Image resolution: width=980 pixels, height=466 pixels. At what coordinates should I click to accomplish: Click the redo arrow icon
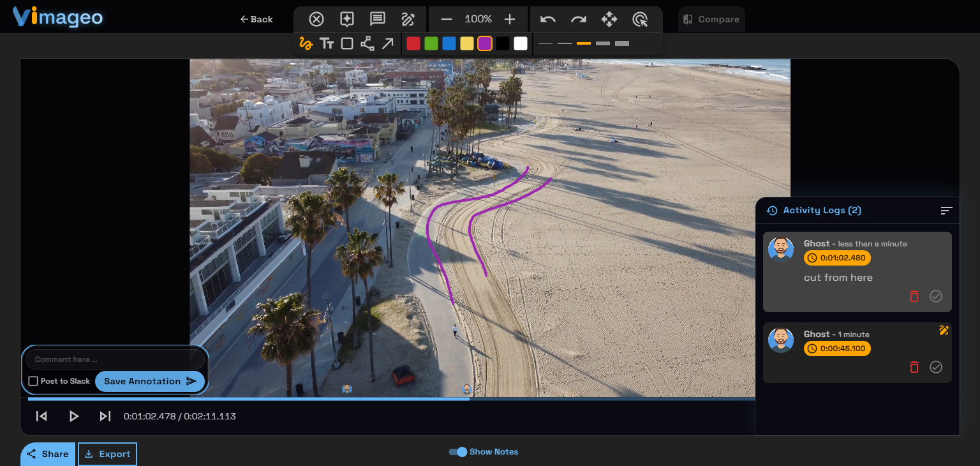pyautogui.click(x=578, y=19)
